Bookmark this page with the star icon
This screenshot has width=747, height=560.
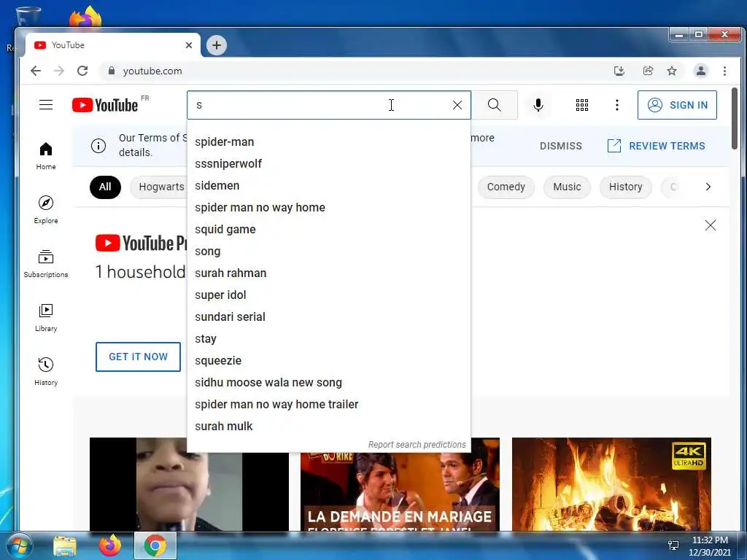pyautogui.click(x=672, y=71)
